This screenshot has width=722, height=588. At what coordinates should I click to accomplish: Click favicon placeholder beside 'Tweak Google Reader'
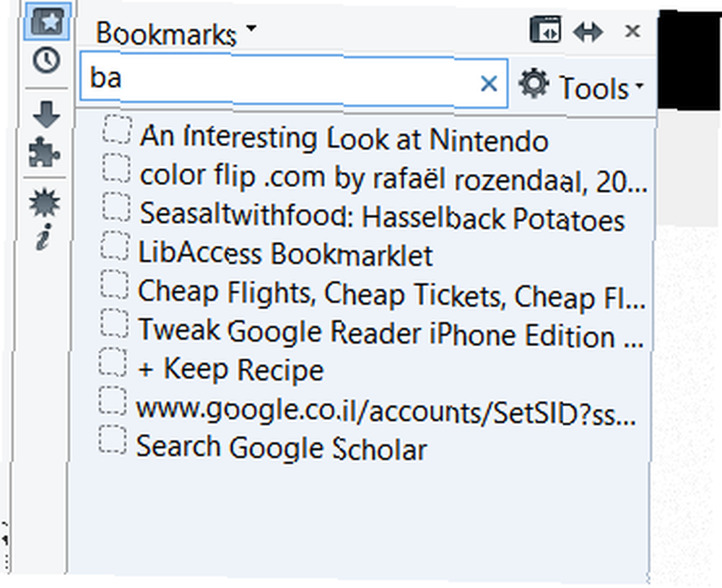(115, 323)
